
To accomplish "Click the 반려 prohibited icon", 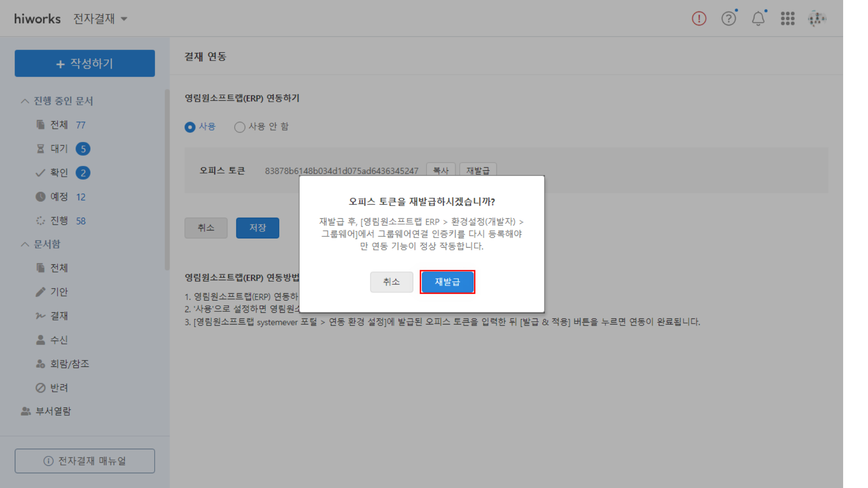I will click(x=41, y=388).
